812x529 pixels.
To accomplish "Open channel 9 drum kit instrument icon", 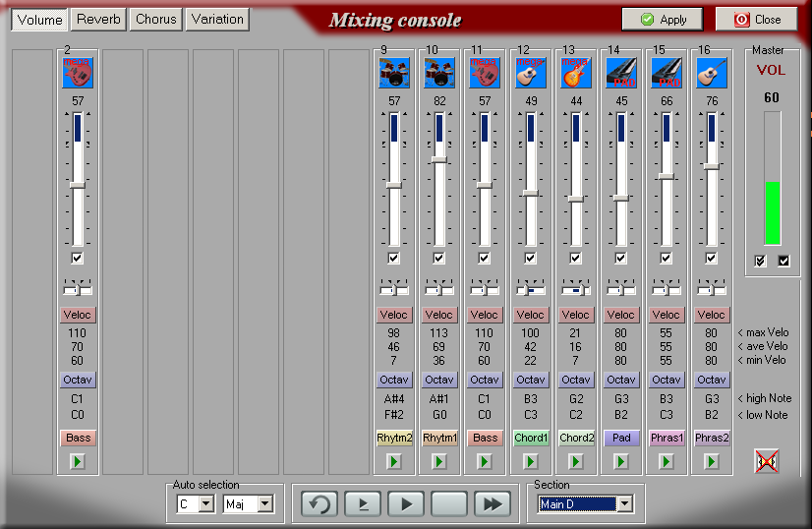I will (x=394, y=73).
